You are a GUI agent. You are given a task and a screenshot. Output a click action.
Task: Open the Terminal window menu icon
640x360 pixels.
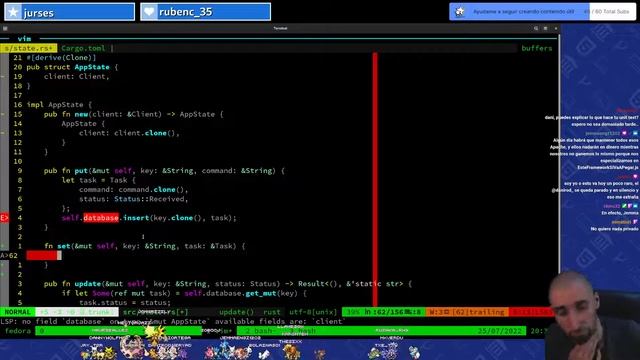click(x=5, y=29)
